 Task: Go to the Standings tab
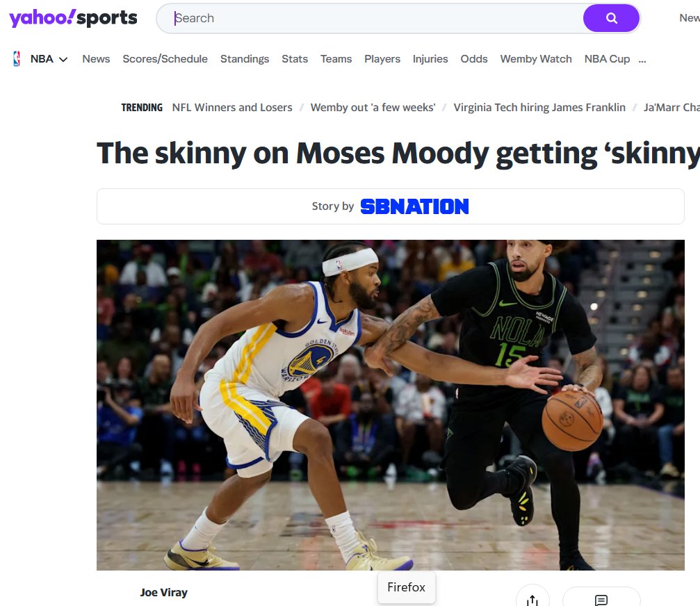(245, 59)
